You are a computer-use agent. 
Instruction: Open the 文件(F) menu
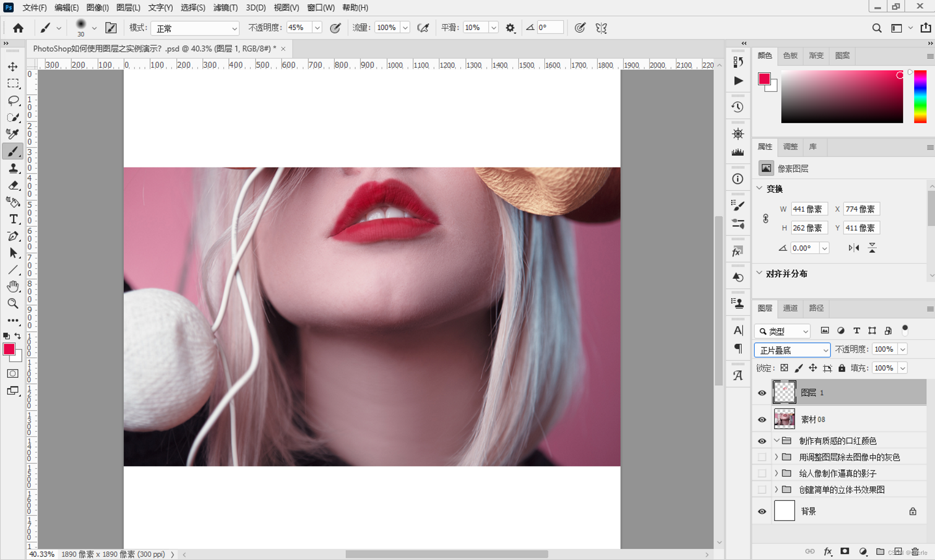coord(34,7)
